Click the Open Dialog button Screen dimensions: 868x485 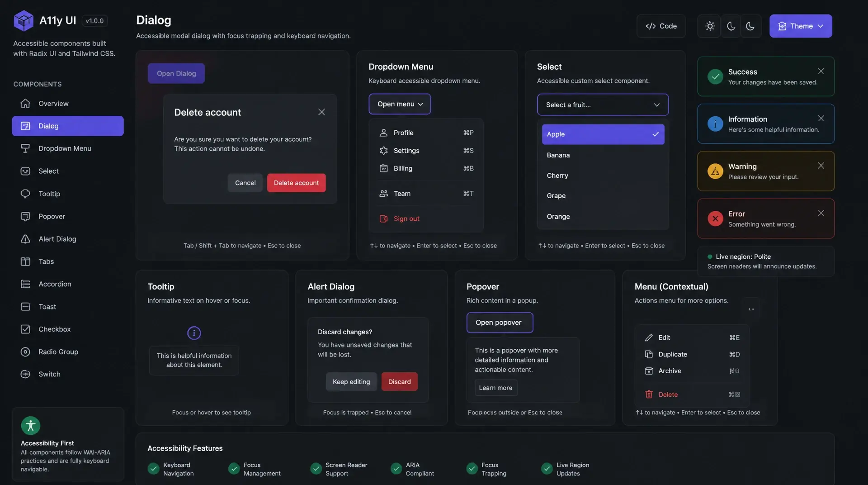click(176, 73)
